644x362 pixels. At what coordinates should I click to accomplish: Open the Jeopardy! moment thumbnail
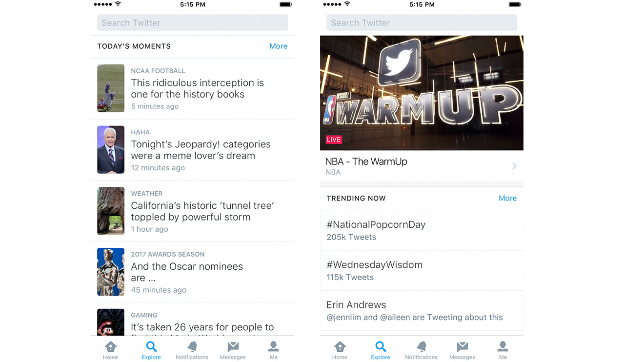(111, 150)
